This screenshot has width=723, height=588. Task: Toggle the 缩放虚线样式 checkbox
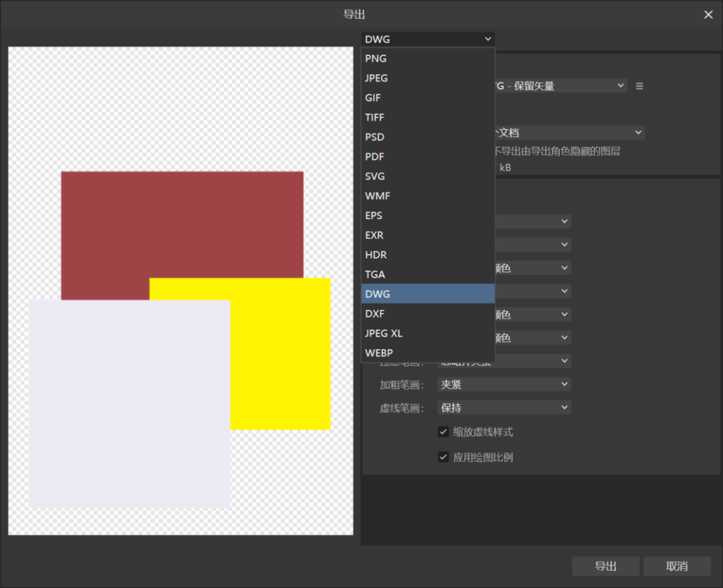pos(443,432)
